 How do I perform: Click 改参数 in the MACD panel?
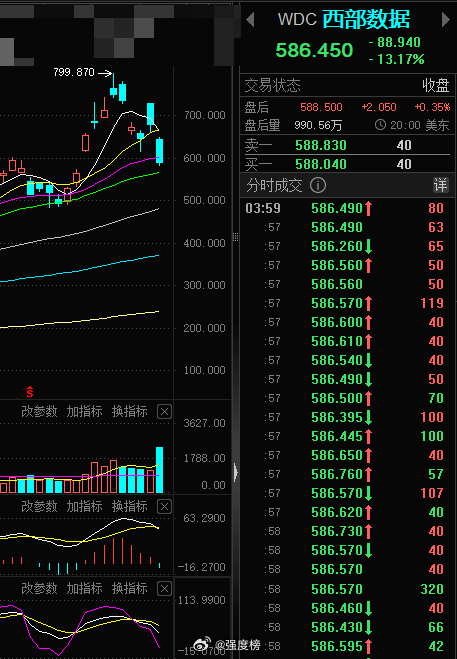pos(39,506)
